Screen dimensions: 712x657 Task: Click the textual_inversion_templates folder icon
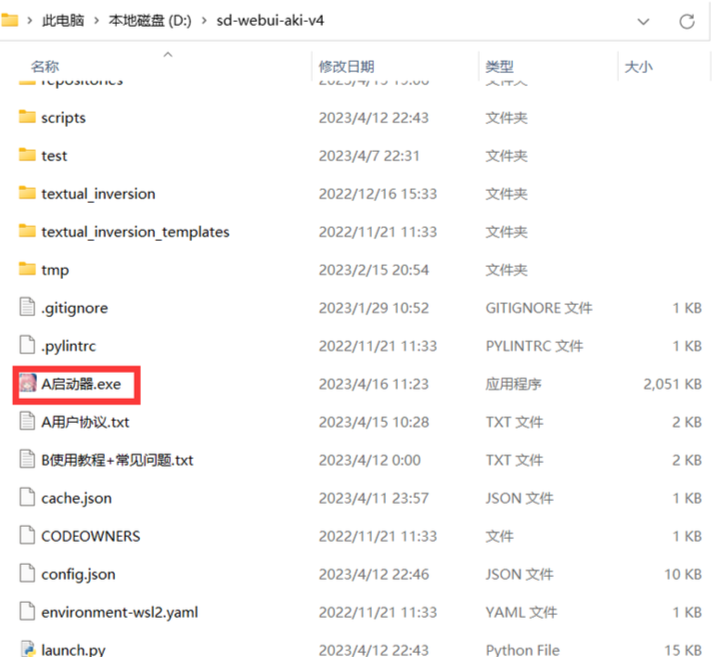[x=27, y=231]
